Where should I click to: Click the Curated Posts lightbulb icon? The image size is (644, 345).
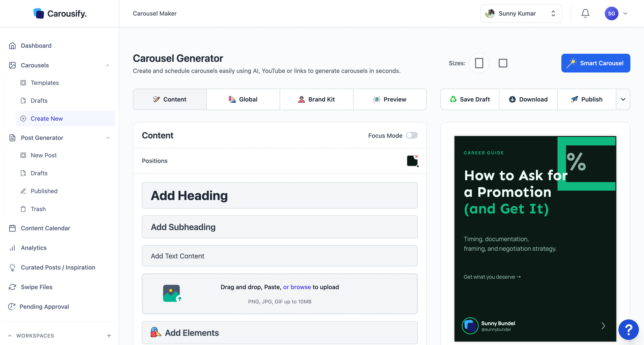tap(12, 267)
